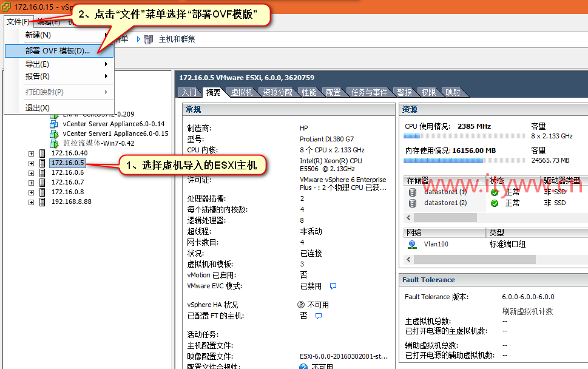Select vCenter Server Appliance6.0-0.14 in the tree
Screen dimensions: 588x369
(113, 124)
